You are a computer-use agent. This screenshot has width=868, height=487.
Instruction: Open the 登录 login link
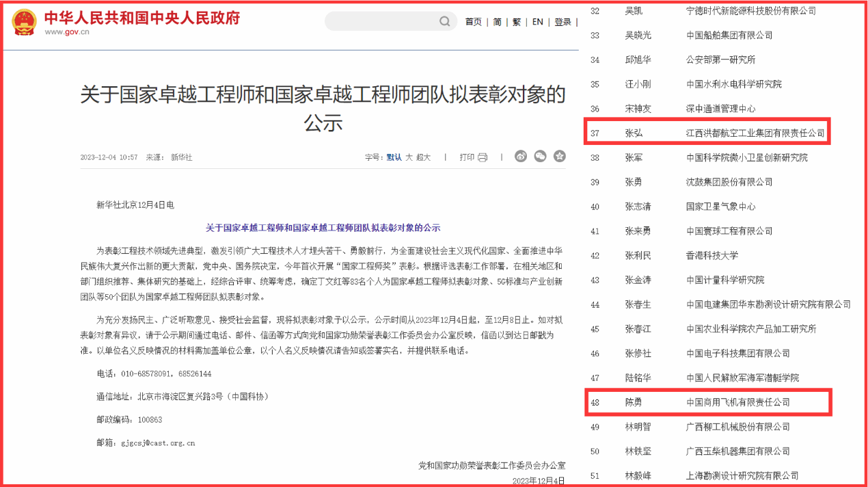click(562, 22)
